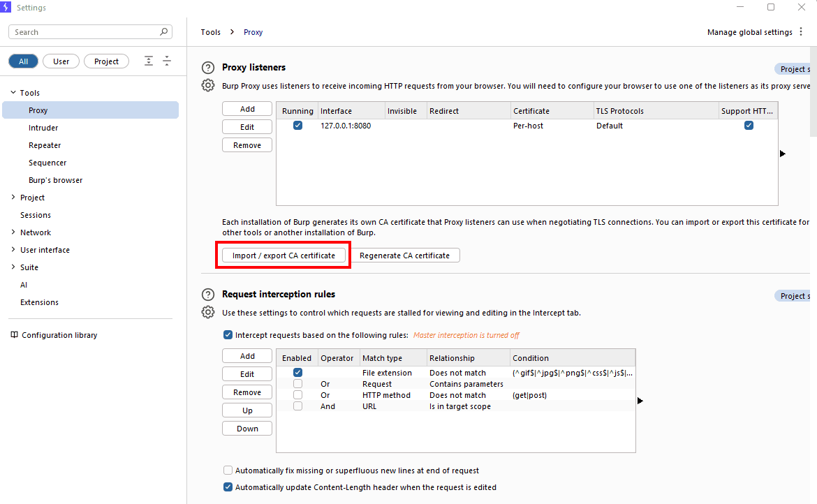Enable automatically fix missing new lines
This screenshot has width=817, height=504.
[228, 470]
